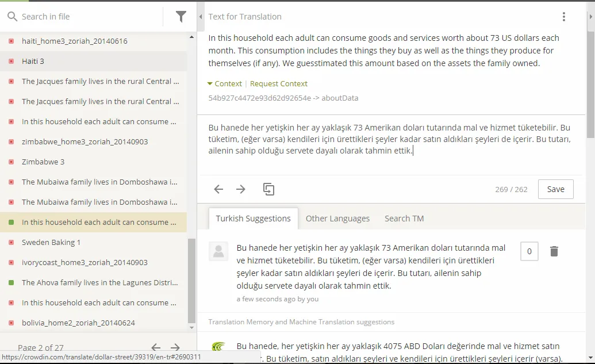Save the translation
The width and height of the screenshot is (595, 364).
tap(555, 189)
